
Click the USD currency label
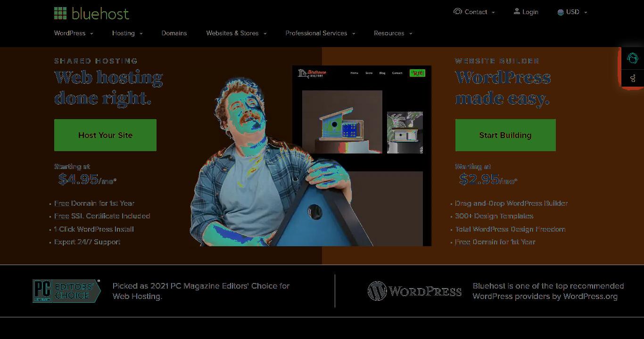[573, 12]
